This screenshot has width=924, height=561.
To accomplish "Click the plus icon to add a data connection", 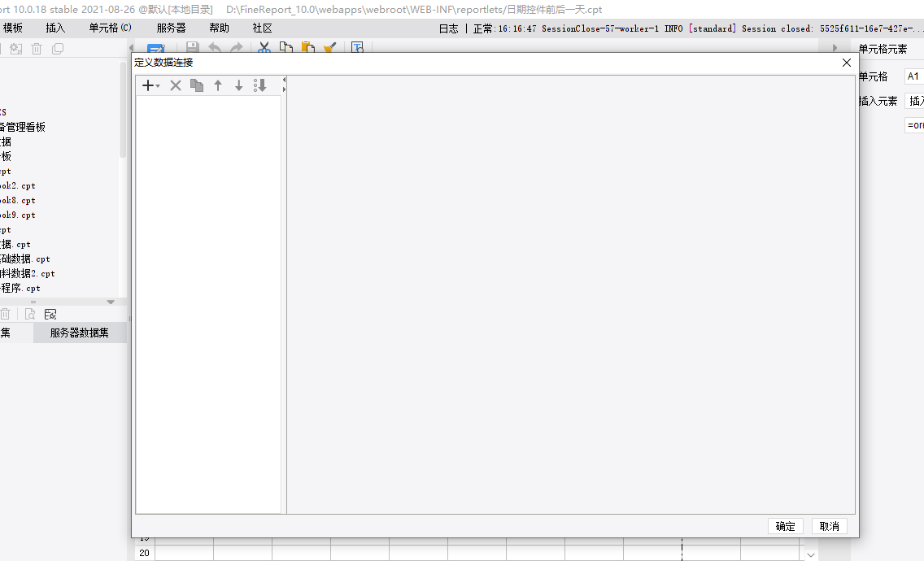I will tap(148, 85).
